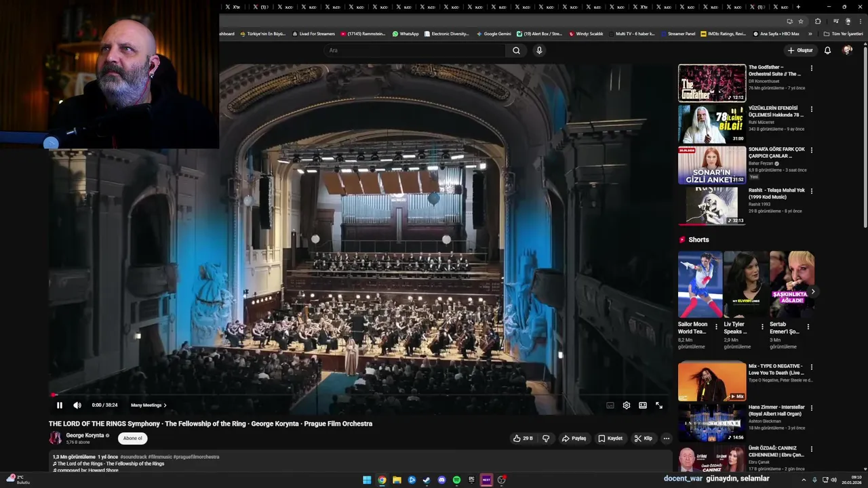
Task: Open Google Gemini bookmark
Action: (x=494, y=34)
